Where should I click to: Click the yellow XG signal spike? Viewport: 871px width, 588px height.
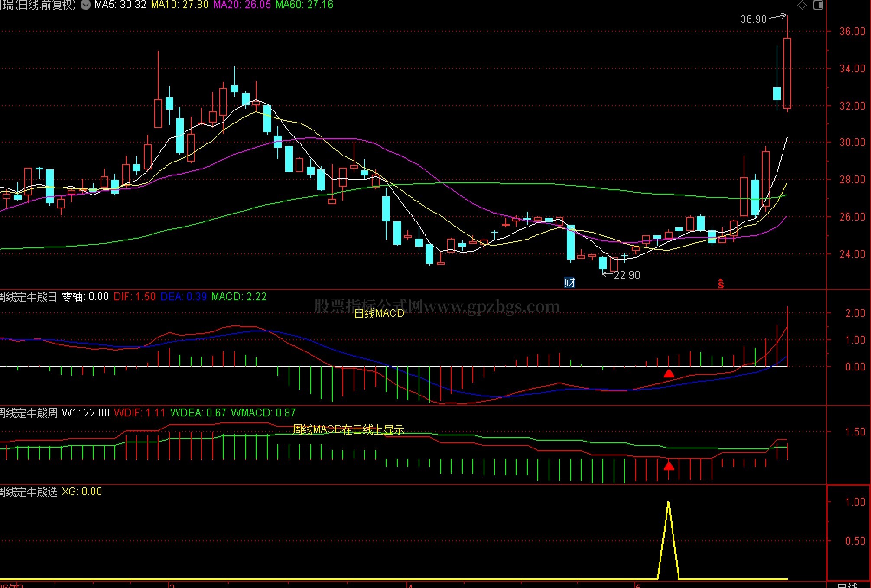coord(669,539)
